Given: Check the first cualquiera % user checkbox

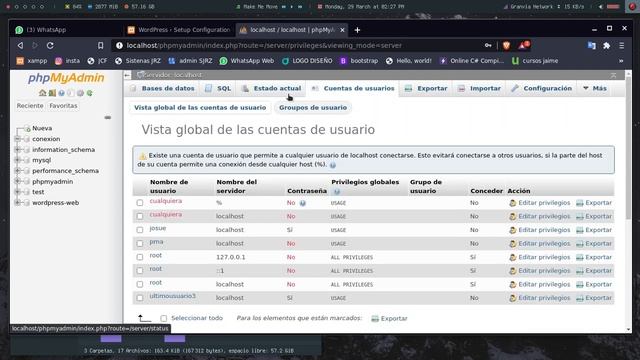Looking at the screenshot, I should pyautogui.click(x=140, y=202).
